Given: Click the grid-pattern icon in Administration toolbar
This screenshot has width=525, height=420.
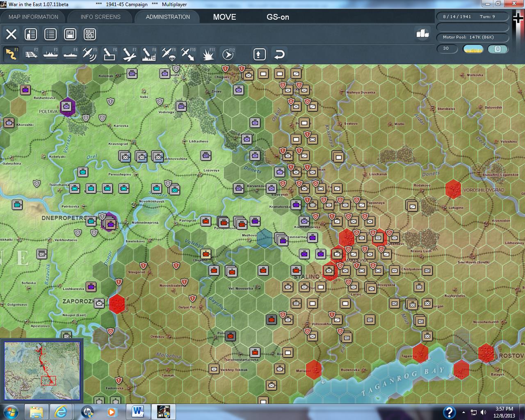Looking at the screenshot, I should [90, 34].
